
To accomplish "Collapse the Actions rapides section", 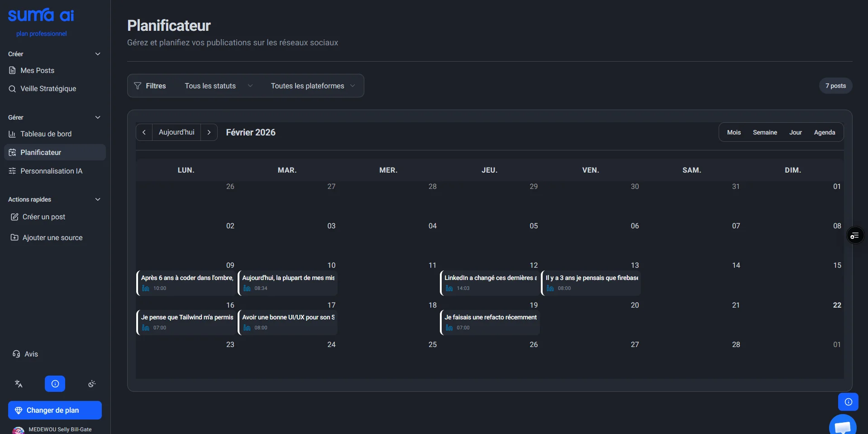I will click(x=97, y=199).
